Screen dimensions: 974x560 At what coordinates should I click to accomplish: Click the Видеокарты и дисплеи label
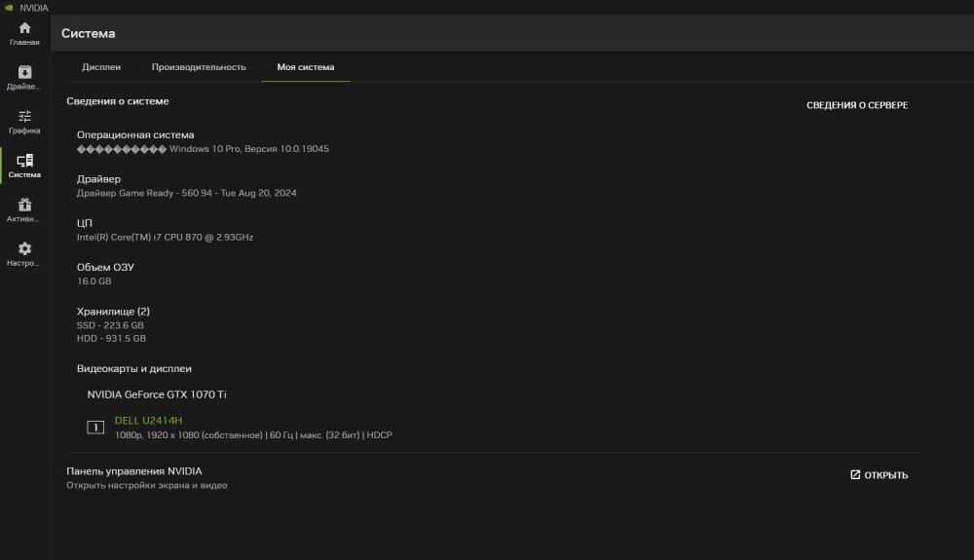pyautogui.click(x=134, y=369)
